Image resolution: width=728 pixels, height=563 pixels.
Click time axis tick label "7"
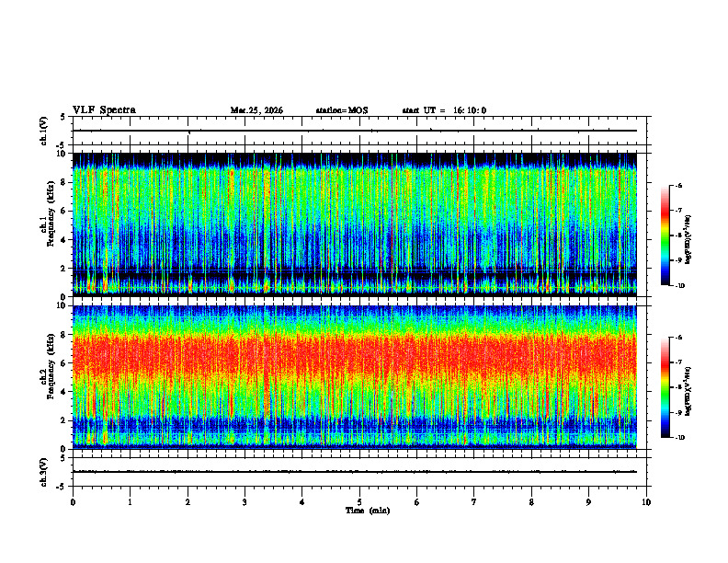474,502
